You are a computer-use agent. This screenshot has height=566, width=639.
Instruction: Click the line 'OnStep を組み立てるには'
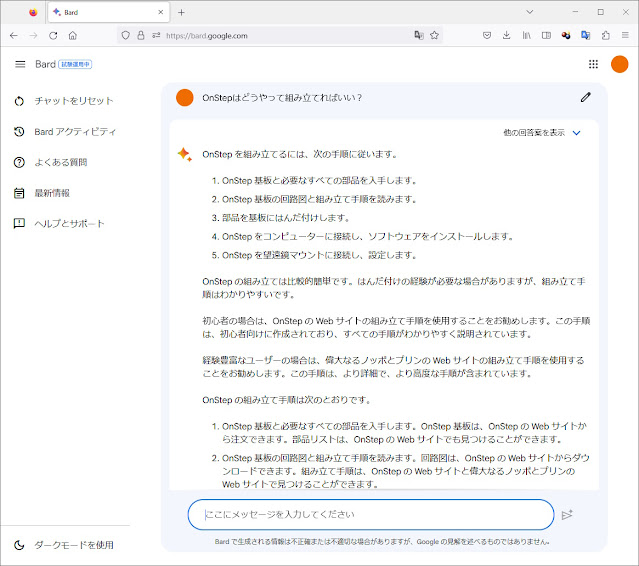point(300,154)
